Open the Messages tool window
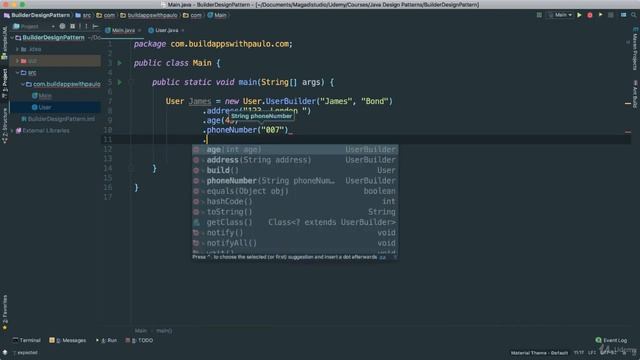The image size is (640, 360). 68,340
